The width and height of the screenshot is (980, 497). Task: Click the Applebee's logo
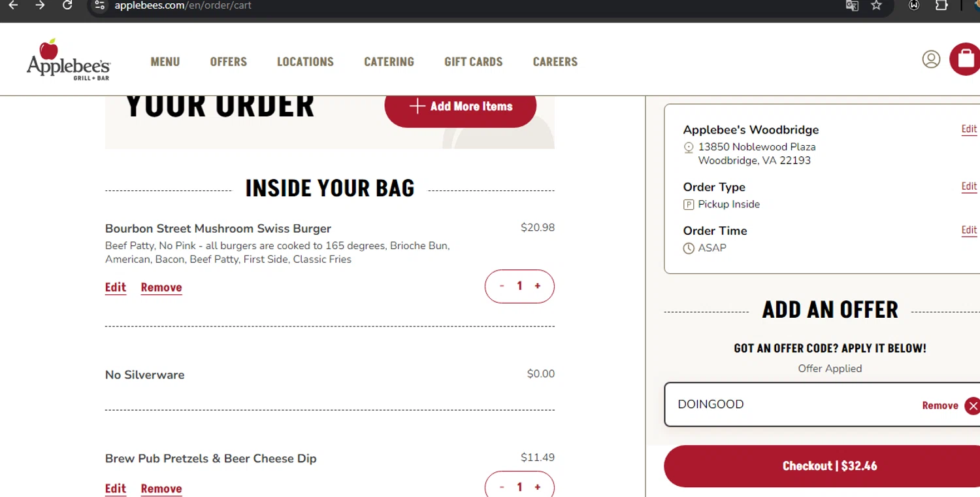coord(68,60)
